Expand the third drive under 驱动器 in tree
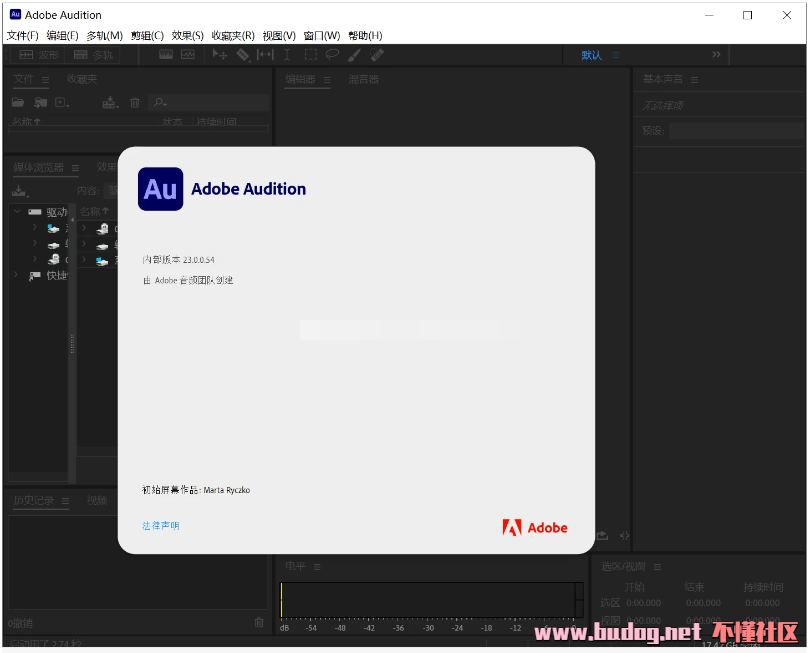The image size is (808, 653). click(x=35, y=259)
